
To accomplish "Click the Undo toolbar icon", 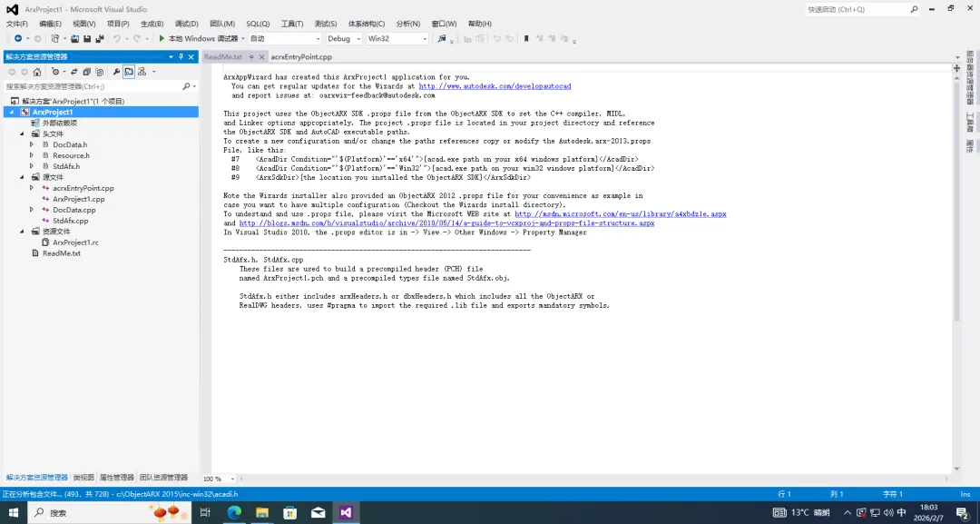I will point(117,39).
